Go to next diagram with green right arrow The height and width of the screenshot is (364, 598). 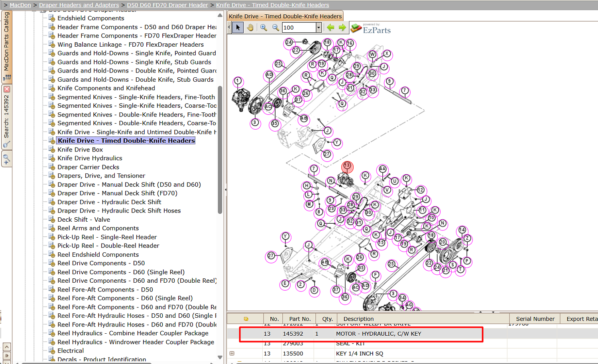click(x=342, y=28)
